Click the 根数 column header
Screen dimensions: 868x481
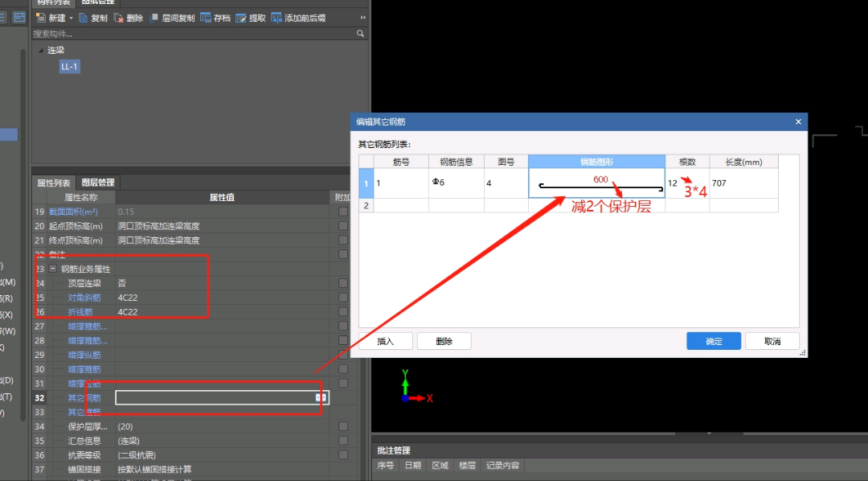687,162
